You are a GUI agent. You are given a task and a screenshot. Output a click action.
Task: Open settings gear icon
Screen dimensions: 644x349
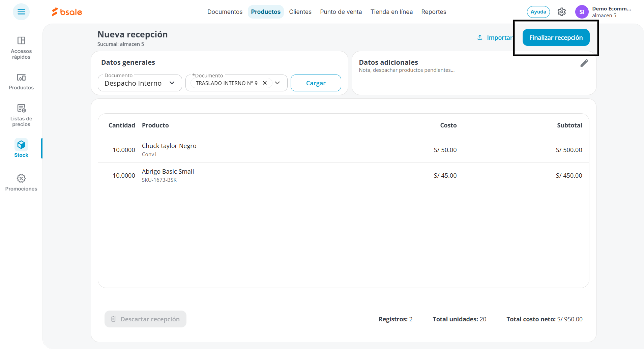click(562, 12)
